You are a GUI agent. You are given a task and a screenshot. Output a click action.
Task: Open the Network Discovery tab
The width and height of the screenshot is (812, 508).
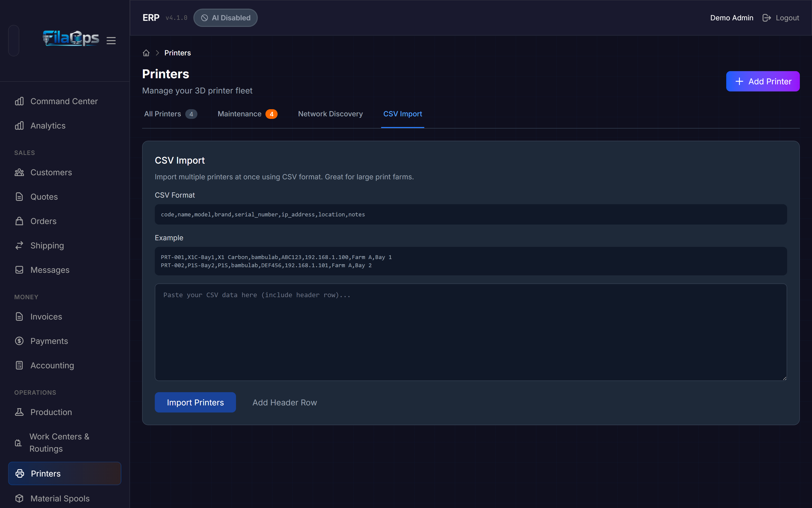pos(330,114)
